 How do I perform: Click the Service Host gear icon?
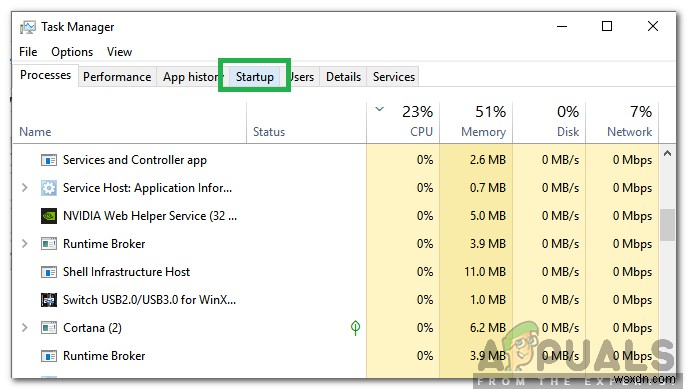[x=49, y=188]
